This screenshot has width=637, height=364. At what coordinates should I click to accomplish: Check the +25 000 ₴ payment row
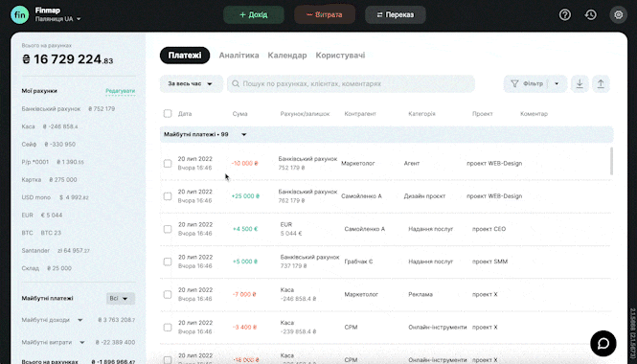168,196
